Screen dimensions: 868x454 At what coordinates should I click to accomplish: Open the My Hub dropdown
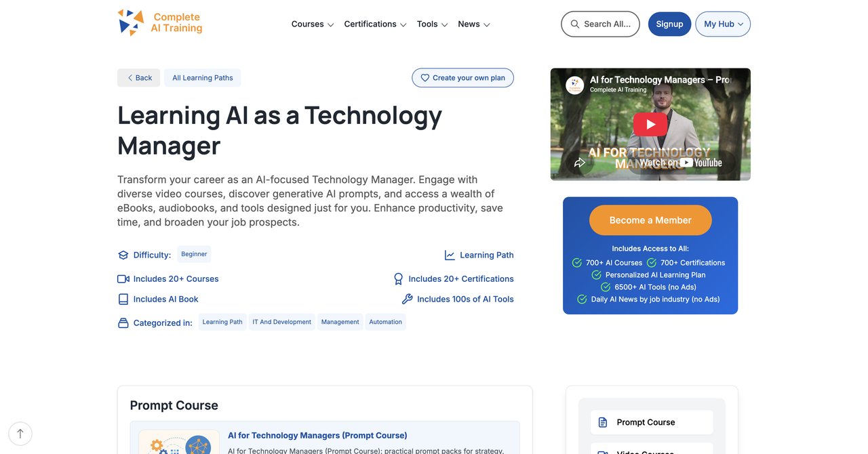[x=723, y=24]
